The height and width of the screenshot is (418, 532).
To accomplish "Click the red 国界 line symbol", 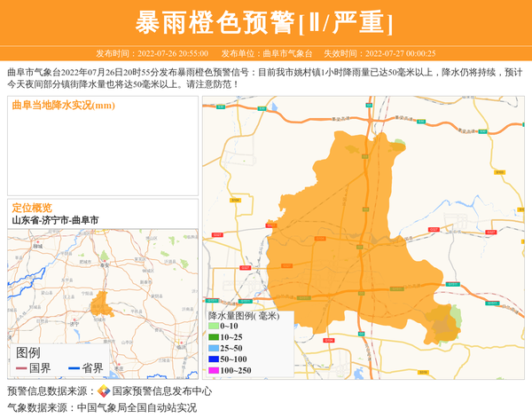I will [x=21, y=368].
